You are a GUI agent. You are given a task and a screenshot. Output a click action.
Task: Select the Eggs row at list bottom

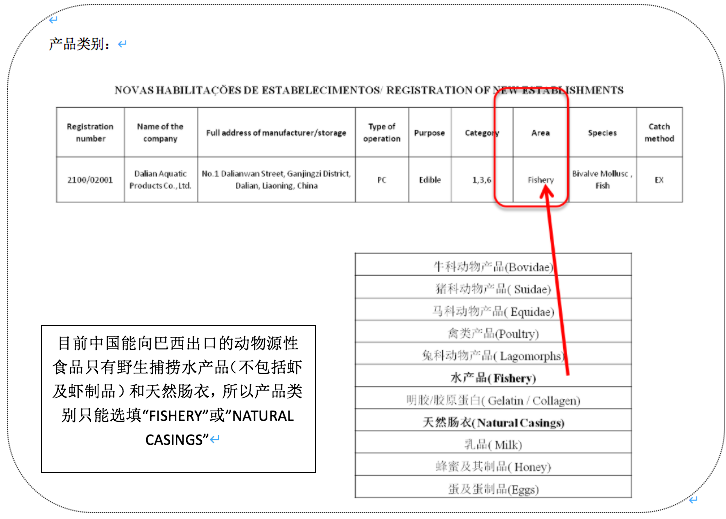coord(493,489)
